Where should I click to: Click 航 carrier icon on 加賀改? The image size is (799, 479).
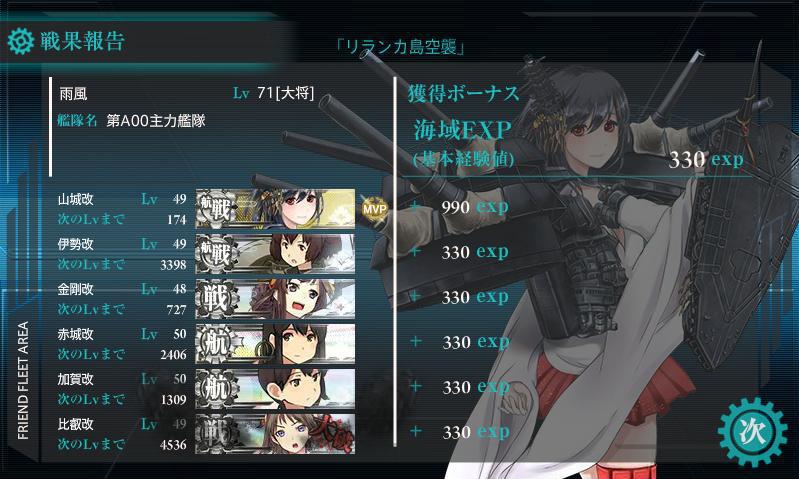pyautogui.click(x=216, y=388)
